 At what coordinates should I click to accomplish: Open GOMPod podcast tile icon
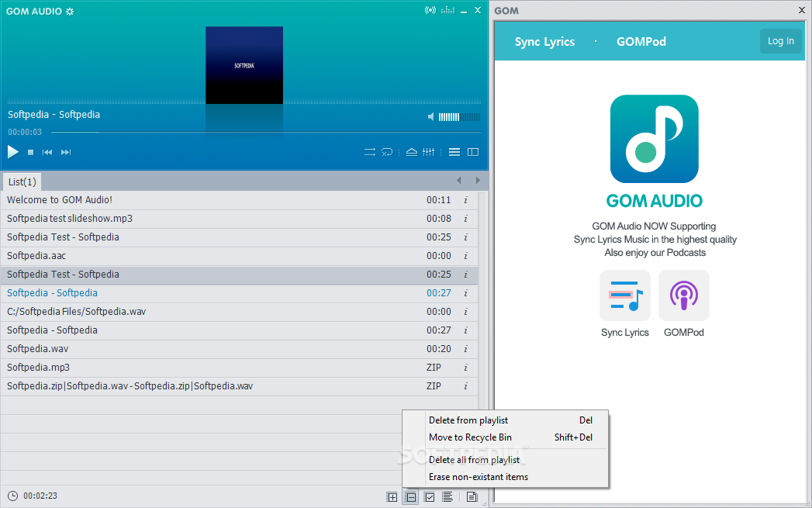pyautogui.click(x=683, y=295)
